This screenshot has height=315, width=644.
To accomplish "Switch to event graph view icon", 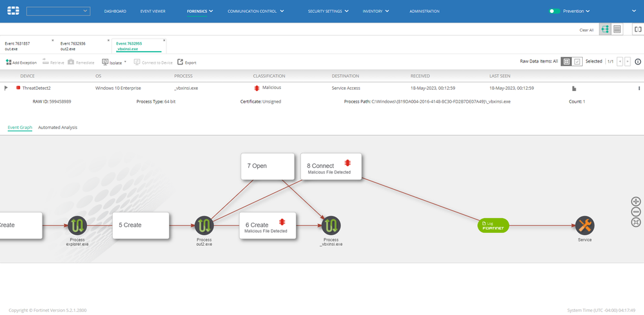I will (x=605, y=29).
